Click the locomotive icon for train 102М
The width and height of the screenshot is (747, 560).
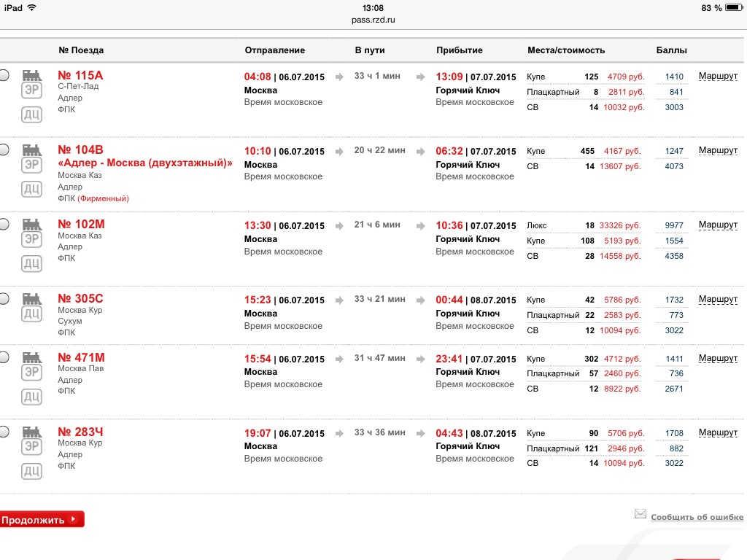[x=31, y=224]
